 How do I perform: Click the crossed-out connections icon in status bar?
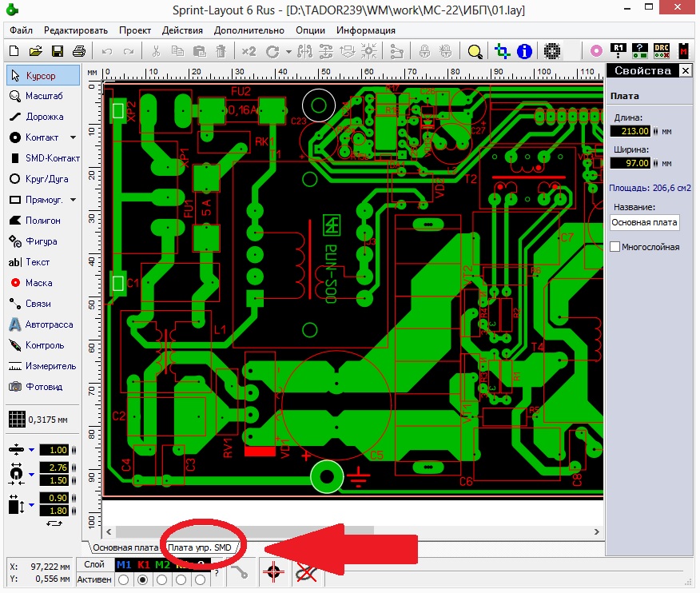tap(306, 571)
